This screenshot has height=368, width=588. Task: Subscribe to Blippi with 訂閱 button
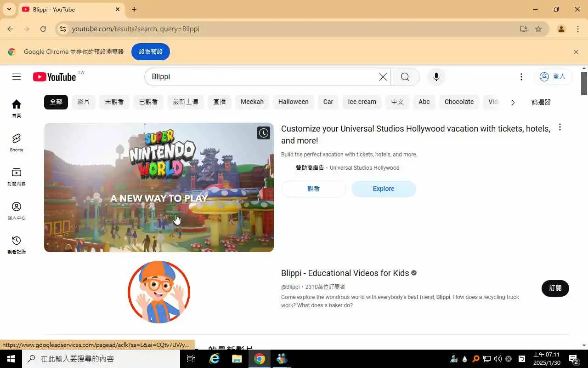[x=555, y=288]
